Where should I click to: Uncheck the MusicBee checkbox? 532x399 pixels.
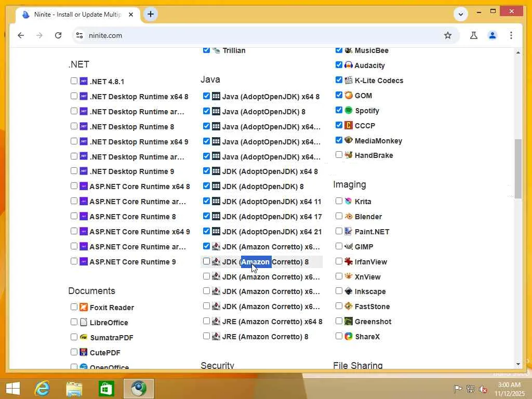click(339, 50)
